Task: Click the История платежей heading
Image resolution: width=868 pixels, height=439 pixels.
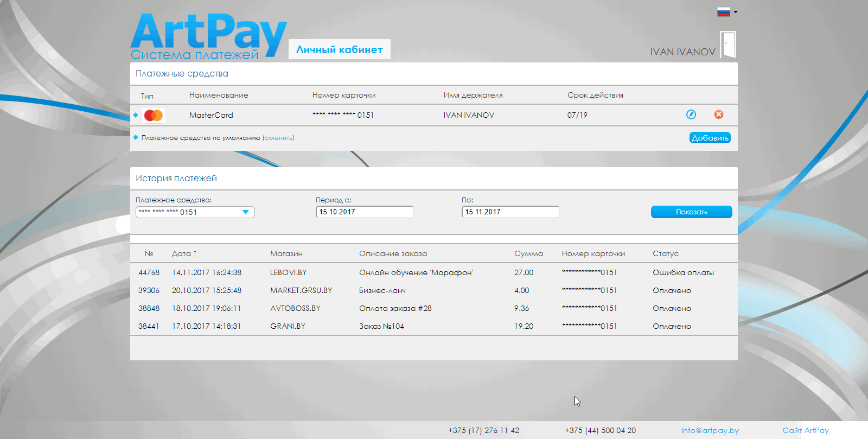Action: (176, 178)
